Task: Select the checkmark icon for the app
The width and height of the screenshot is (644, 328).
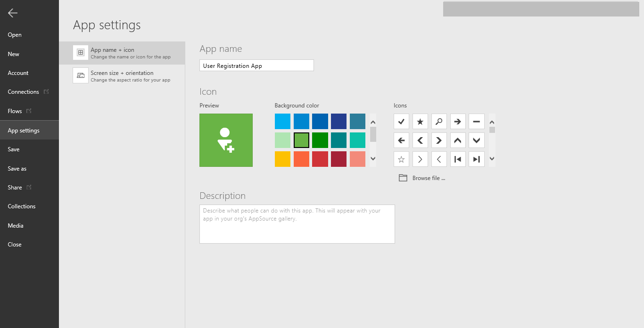Action: [x=401, y=122]
